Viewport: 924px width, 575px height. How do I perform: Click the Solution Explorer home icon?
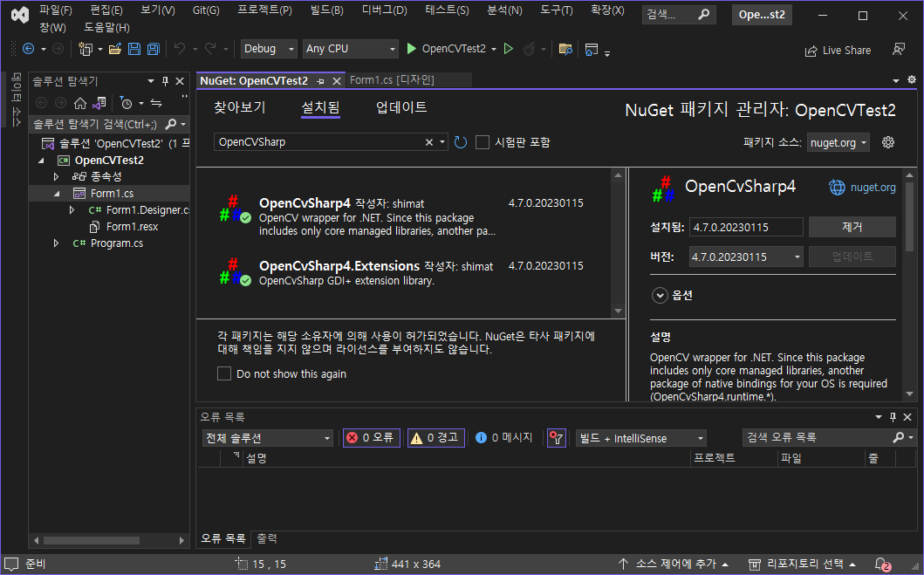[80, 103]
